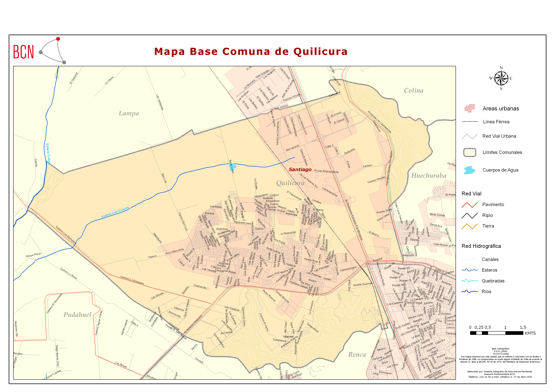This screenshot has height=392, width=555.
Task: Click the Santiago red label
Action: coord(300,170)
